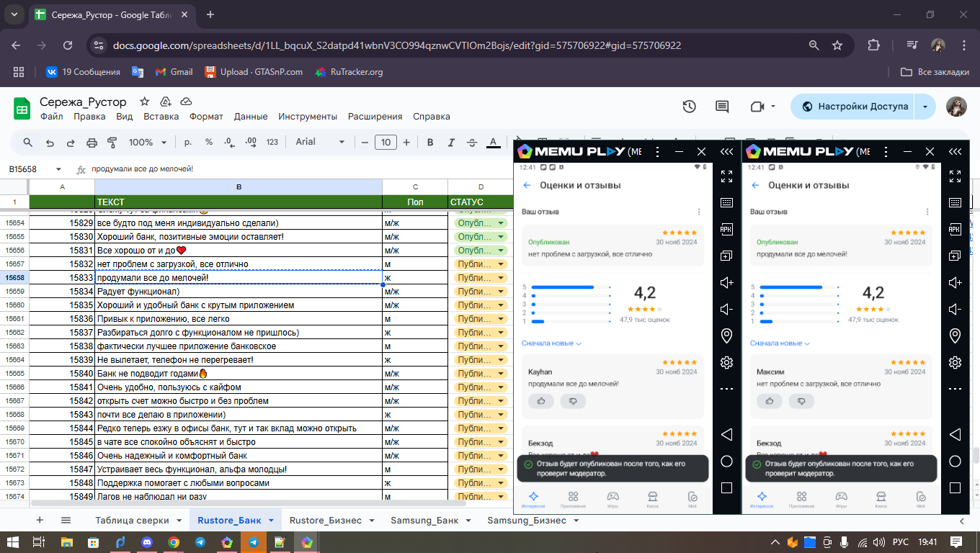Open the Вставка menu
Screen dimensions: 980x553
pyautogui.click(x=161, y=116)
